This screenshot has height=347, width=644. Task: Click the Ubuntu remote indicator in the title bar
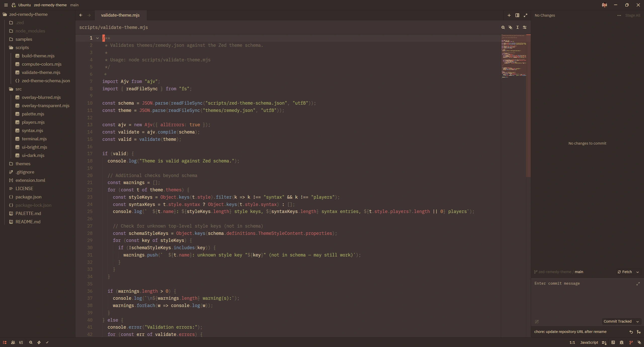click(x=21, y=5)
